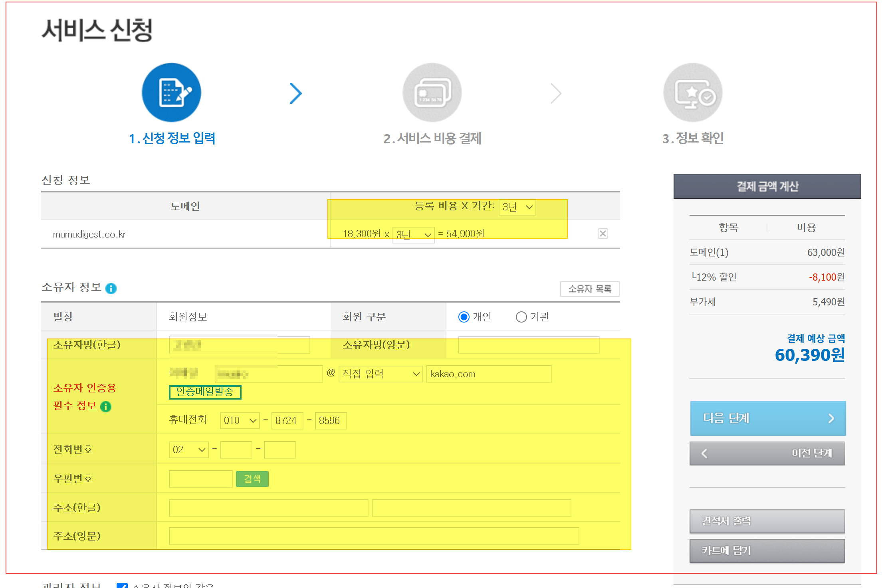Select the 개인 radio button

pyautogui.click(x=464, y=317)
